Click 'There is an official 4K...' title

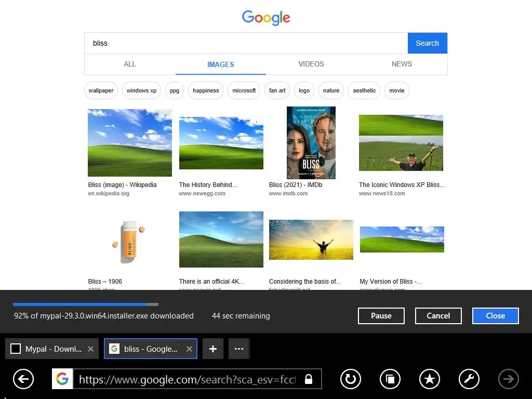(211, 282)
